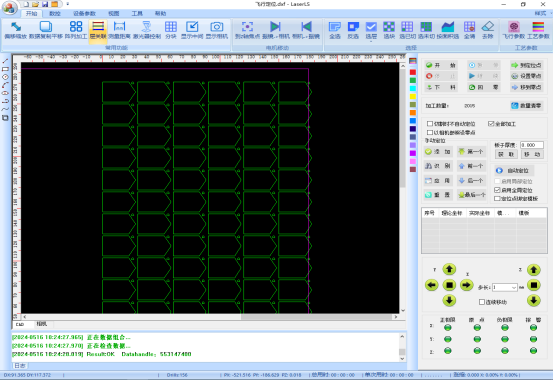This screenshot has height=381, width=554.
Task: Expand the 选层 dropdown arrow
Action: tap(371, 41)
